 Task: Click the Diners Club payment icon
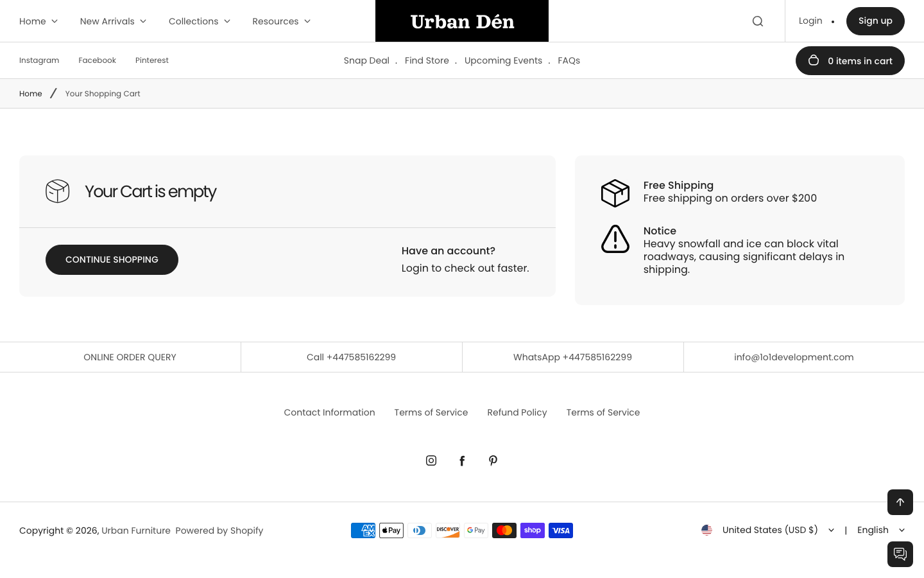[x=420, y=530]
